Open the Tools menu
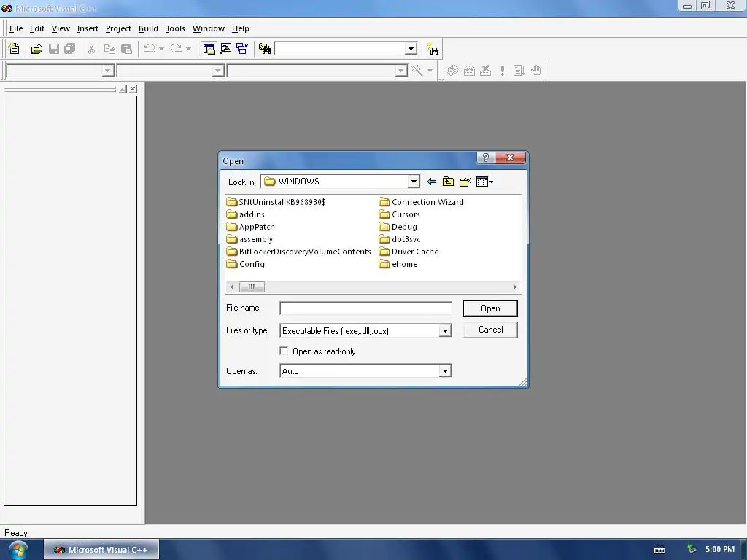The height and width of the screenshot is (560, 747). 175,28
